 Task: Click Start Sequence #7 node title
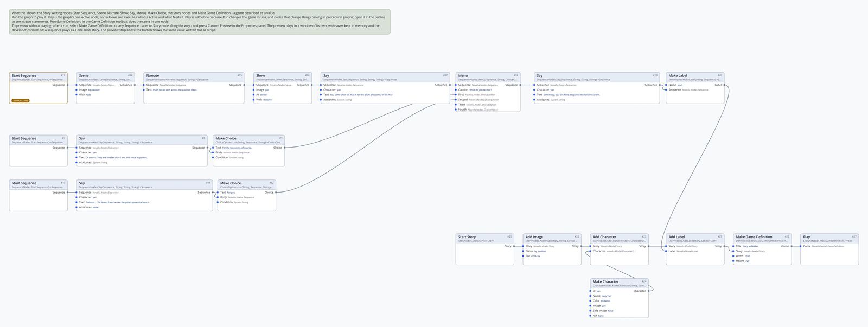[x=24, y=138]
